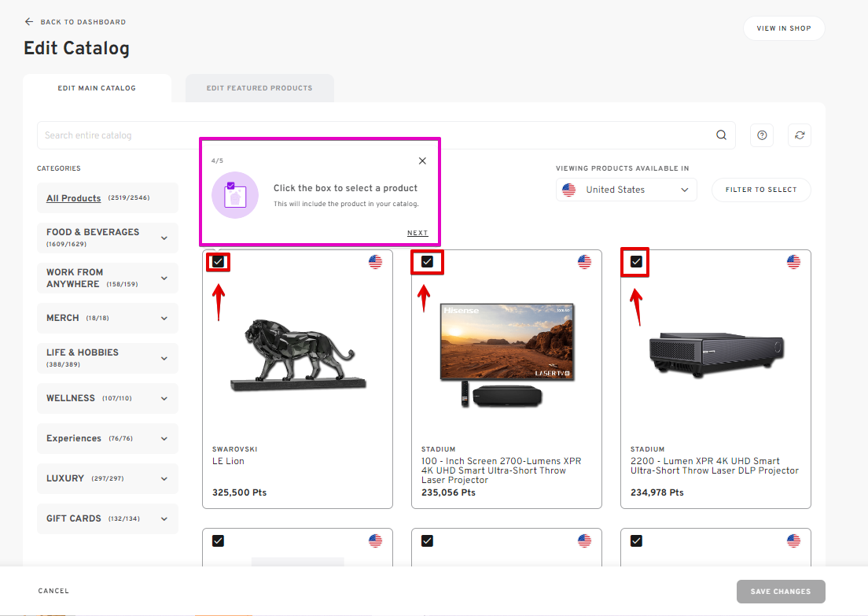Viewport: 868px width, 616px height.
Task: Close the 4/5 tutorial tooltip
Action: click(422, 160)
